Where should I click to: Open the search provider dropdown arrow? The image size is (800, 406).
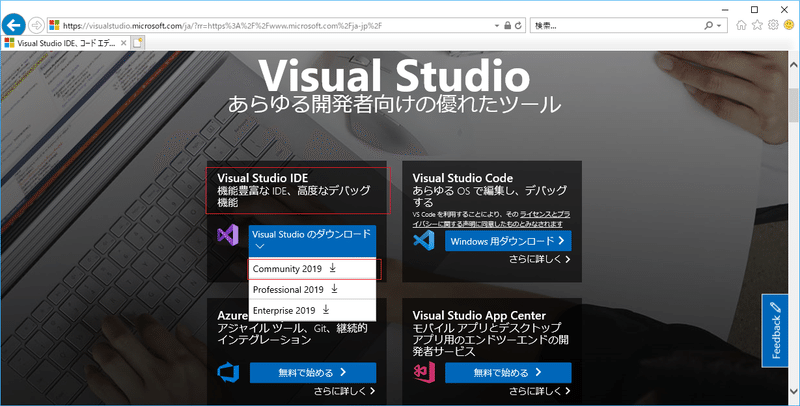[719, 26]
